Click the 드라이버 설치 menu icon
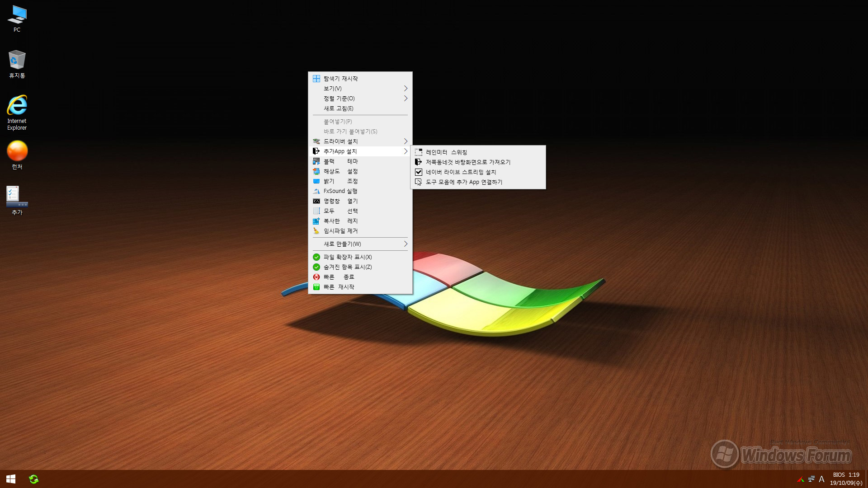 click(x=316, y=141)
